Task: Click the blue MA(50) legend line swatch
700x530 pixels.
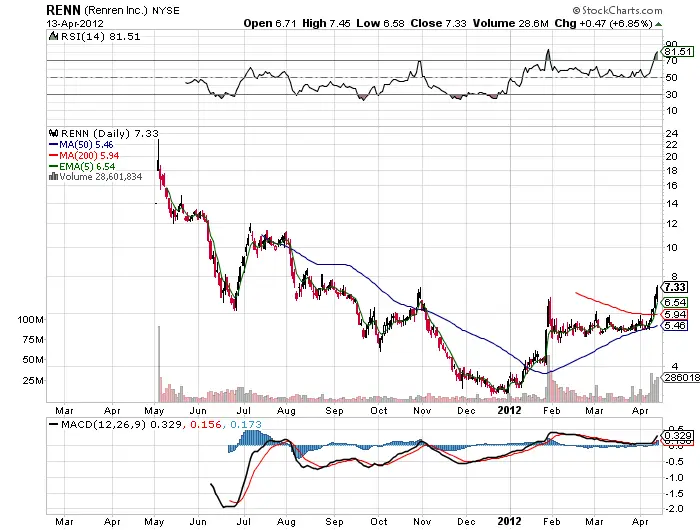Action: tap(53, 145)
